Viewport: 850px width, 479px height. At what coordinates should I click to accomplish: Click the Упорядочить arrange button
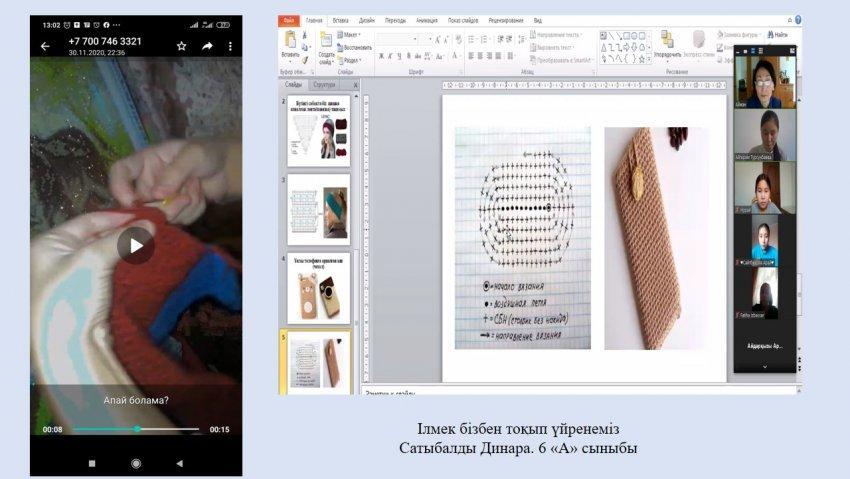tap(667, 44)
